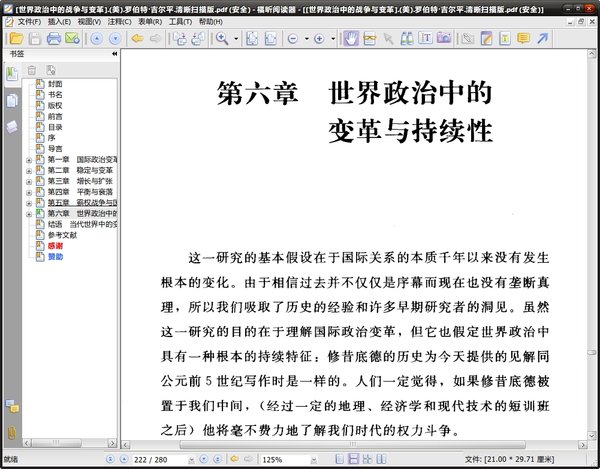Jump to last page in status bar
Viewport: 600px width, 469px height.
[x=217, y=459]
